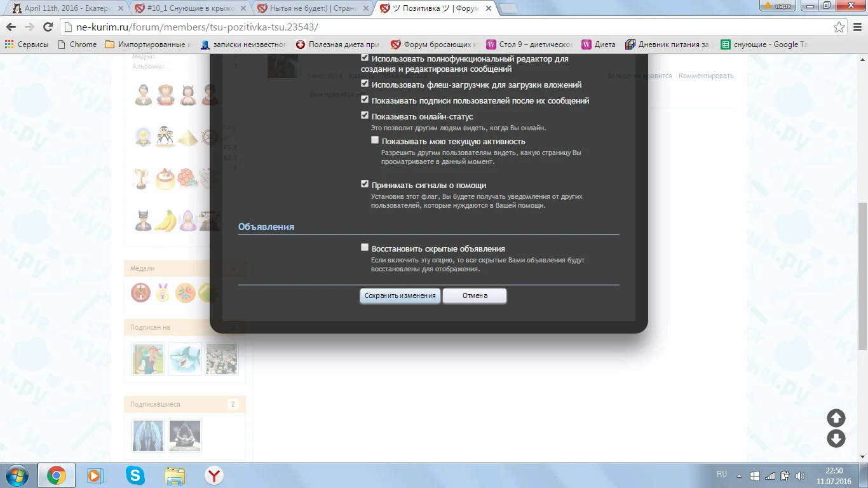Viewport: 868px width, 488px height.
Task: Toggle the full-featured message editor checkbox
Action: click(x=365, y=58)
